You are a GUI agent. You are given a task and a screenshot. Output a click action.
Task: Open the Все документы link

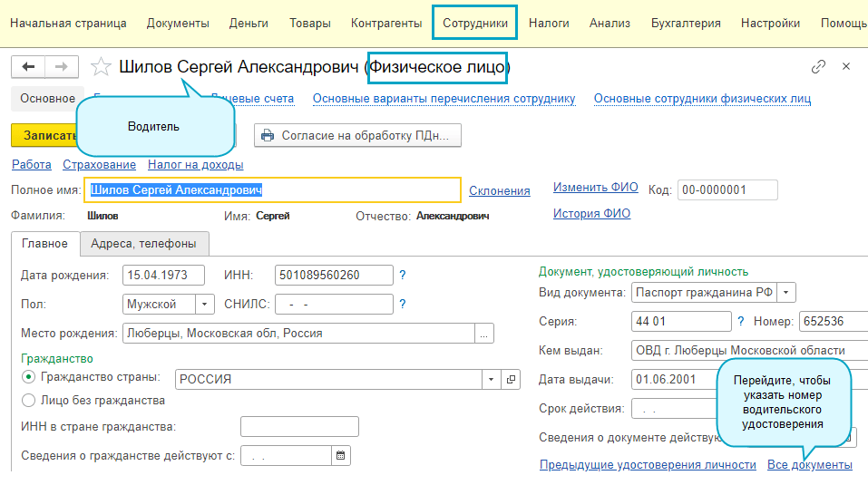pos(809,464)
